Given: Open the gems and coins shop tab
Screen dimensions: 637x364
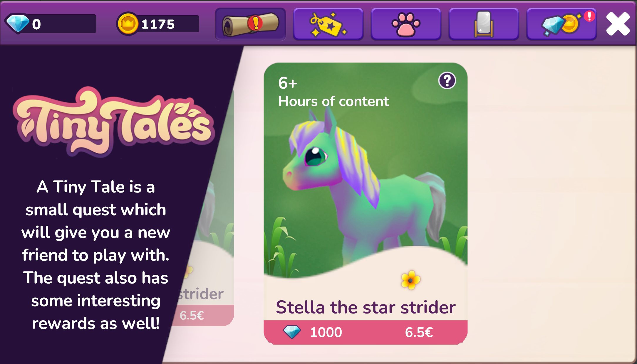Looking at the screenshot, I should pos(561,24).
